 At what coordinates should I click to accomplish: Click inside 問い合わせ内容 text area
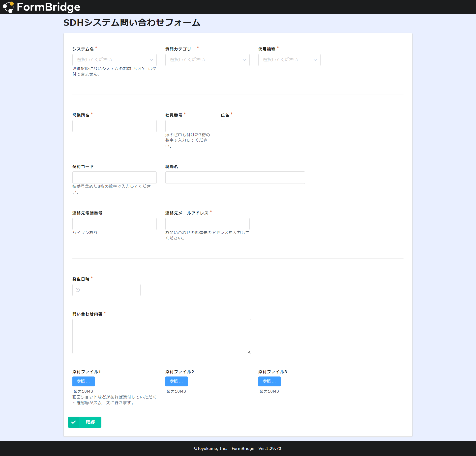tap(161, 336)
